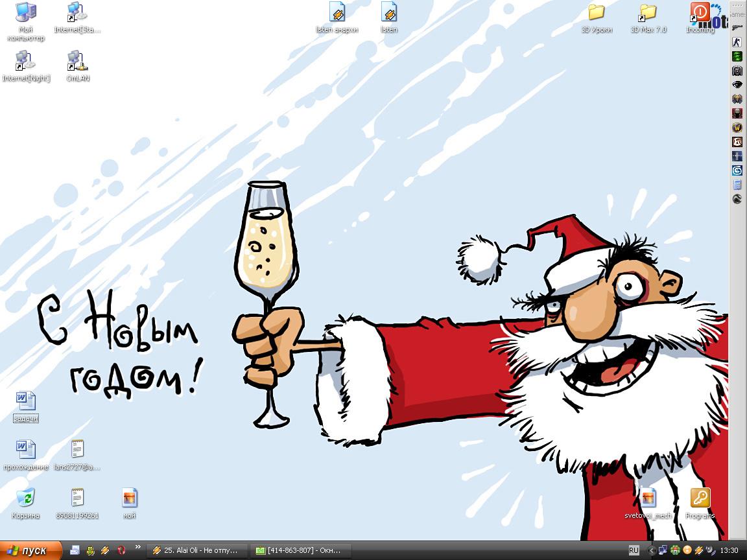Click the speaker volume tray icon
Viewport: 747px width, 560px height.
pos(711,550)
